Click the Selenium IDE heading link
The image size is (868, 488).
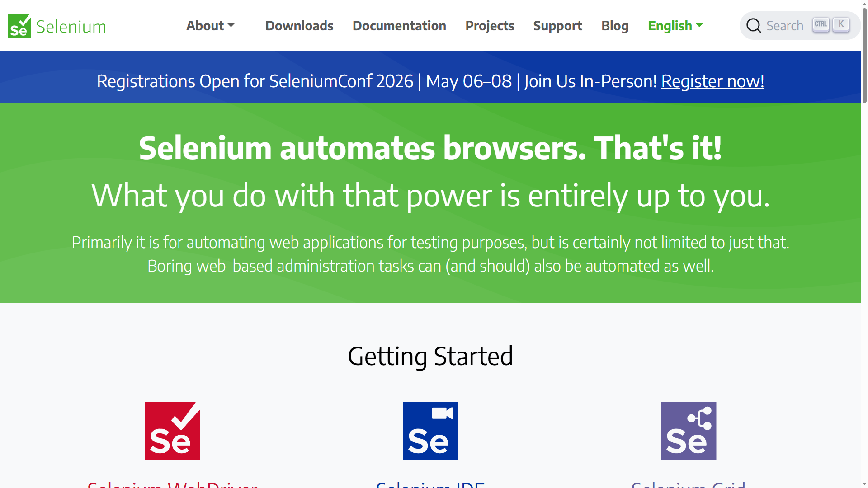(x=430, y=484)
